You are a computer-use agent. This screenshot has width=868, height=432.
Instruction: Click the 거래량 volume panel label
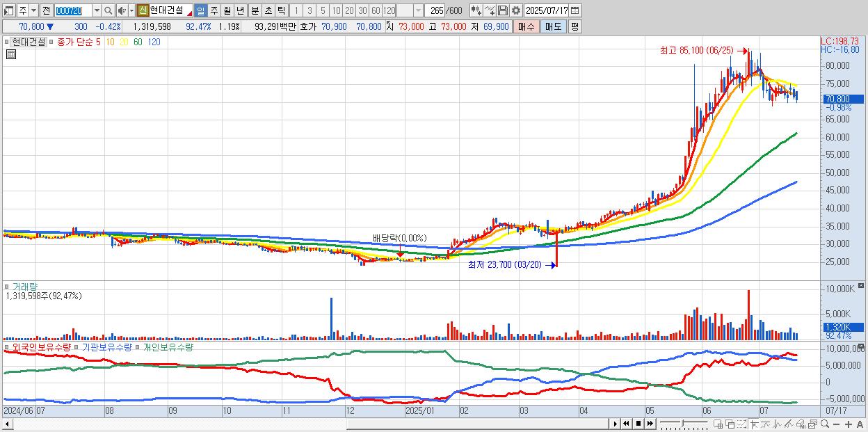pyautogui.click(x=25, y=287)
